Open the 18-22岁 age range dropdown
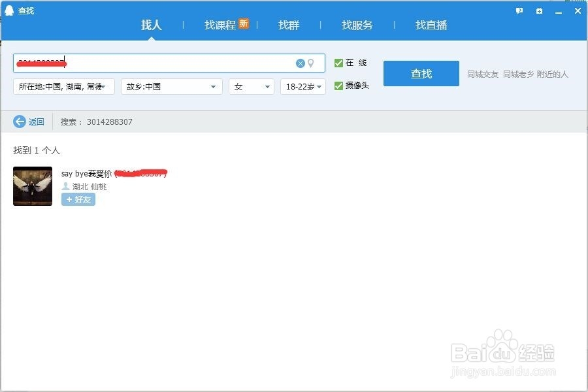The height and width of the screenshot is (392, 588). click(x=302, y=86)
